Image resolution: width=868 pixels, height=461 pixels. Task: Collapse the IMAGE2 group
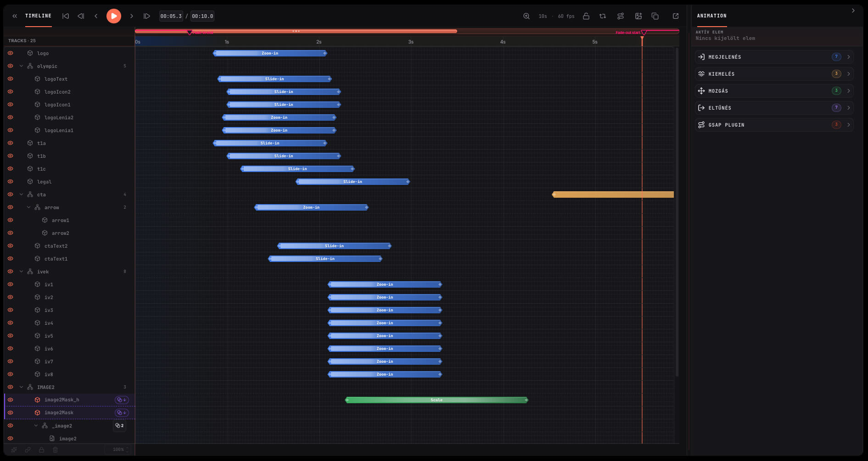[21, 387]
